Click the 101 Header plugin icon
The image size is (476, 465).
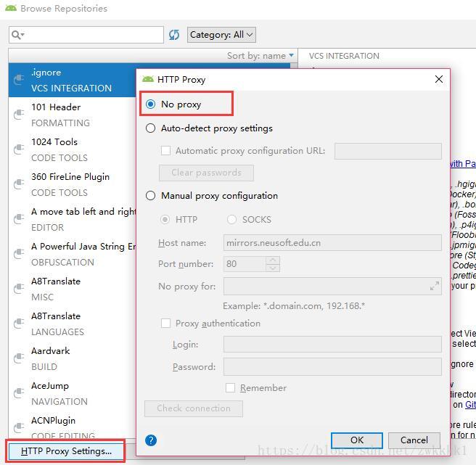click(19, 115)
